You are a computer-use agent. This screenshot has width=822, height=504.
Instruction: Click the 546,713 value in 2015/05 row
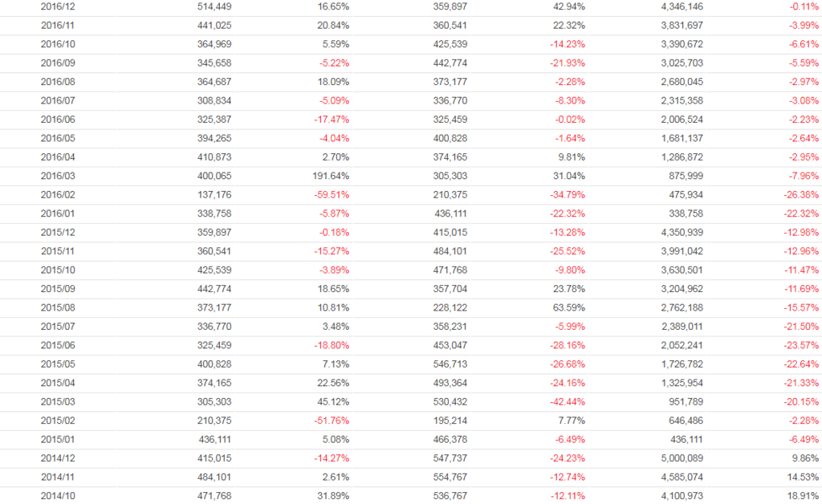click(450, 364)
